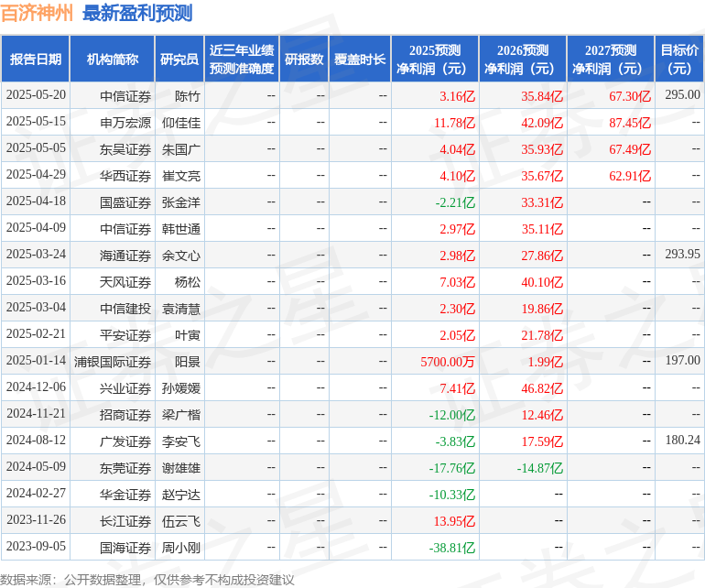Image resolution: width=705 pixels, height=588 pixels.
Task: Click the 87.45亿 forecast value
Action: 630,123
